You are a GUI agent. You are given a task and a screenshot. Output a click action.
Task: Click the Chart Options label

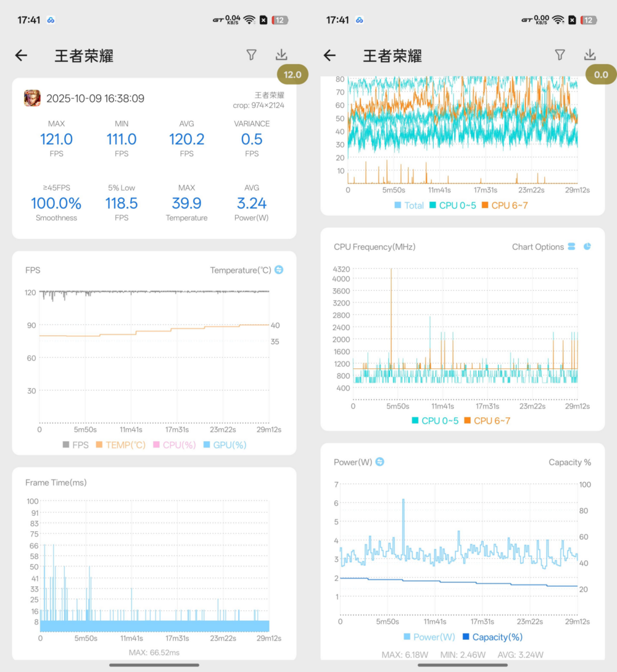click(x=537, y=247)
